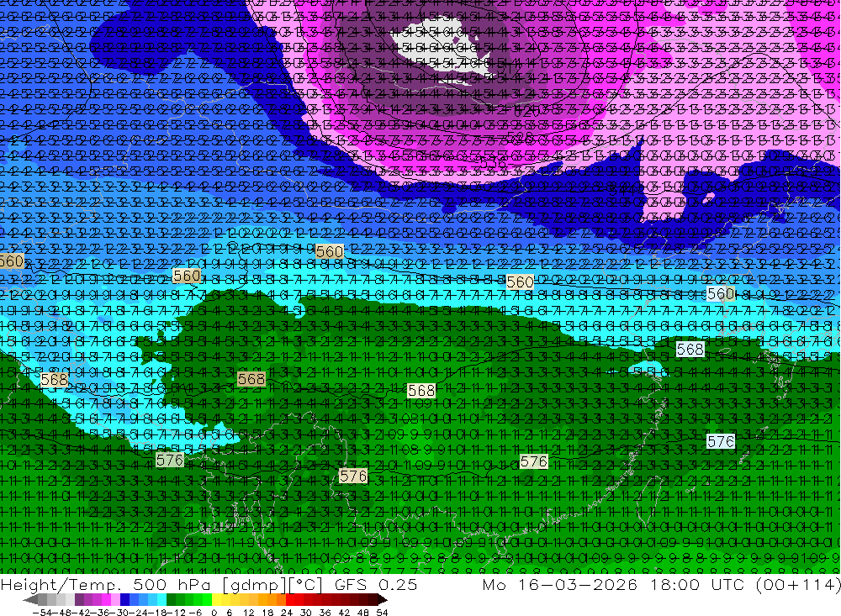Click the '-30' legend tick value
This screenshot has height=616, width=841.
pos(119,613)
